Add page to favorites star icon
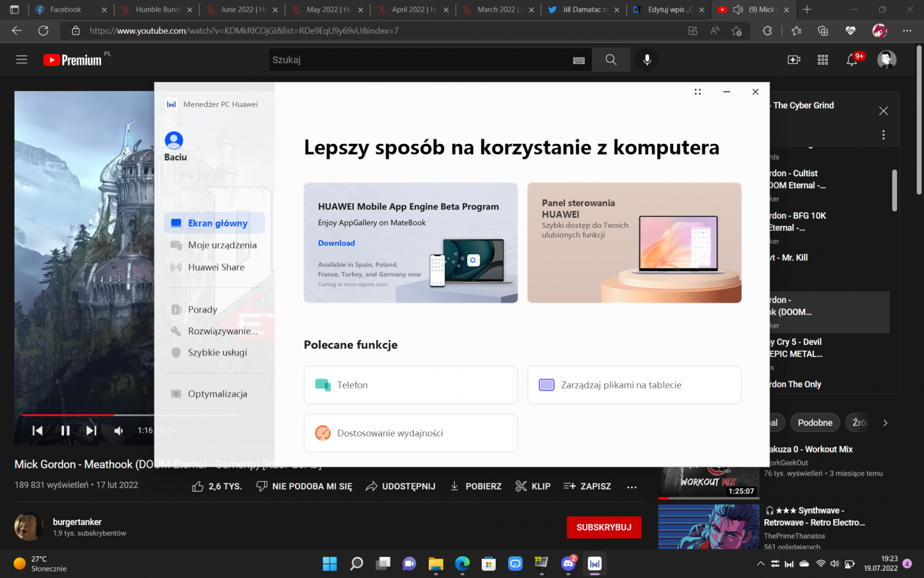 737,30
